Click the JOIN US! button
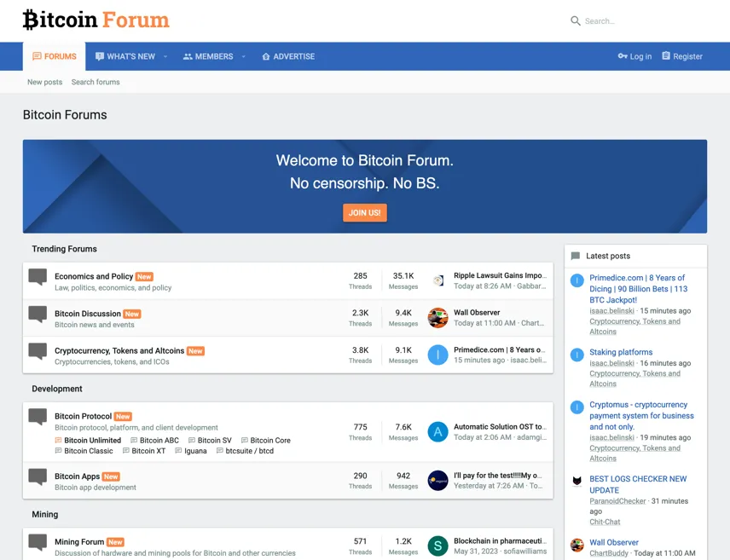The width and height of the screenshot is (730, 560). (x=365, y=213)
